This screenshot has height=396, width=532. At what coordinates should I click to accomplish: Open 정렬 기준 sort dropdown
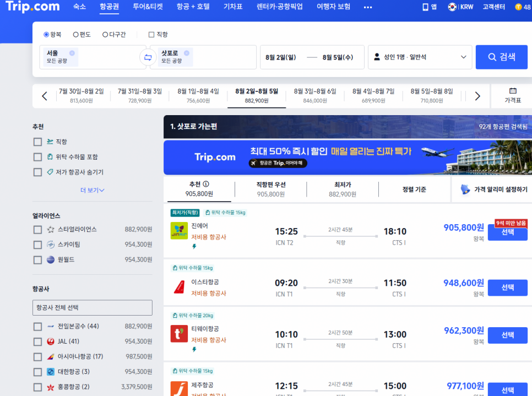click(x=414, y=189)
